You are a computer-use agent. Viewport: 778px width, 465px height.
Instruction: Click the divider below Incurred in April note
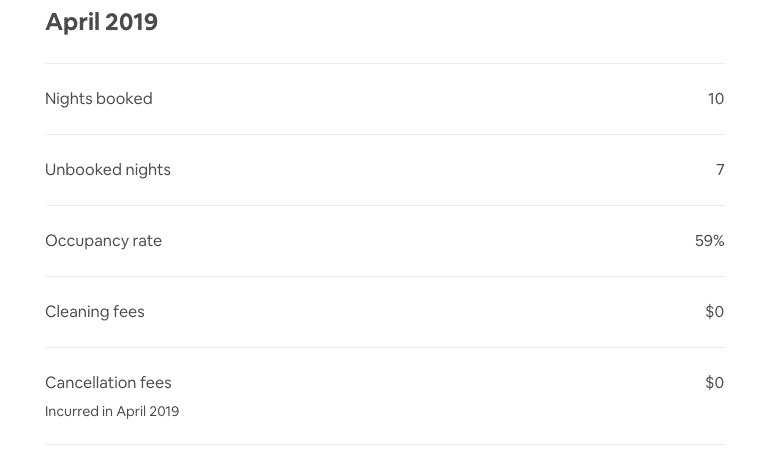pos(385,444)
